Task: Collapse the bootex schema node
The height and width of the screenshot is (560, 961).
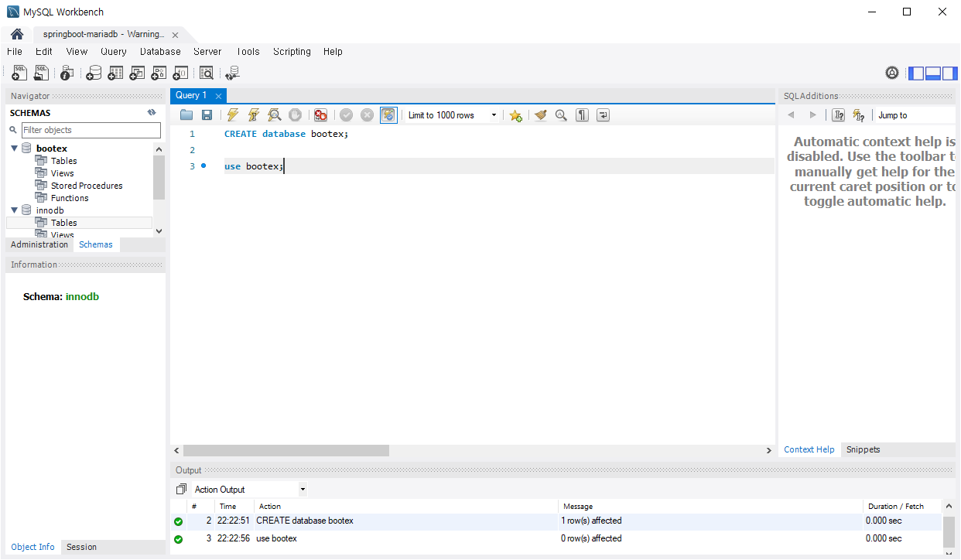Action: [x=14, y=149]
